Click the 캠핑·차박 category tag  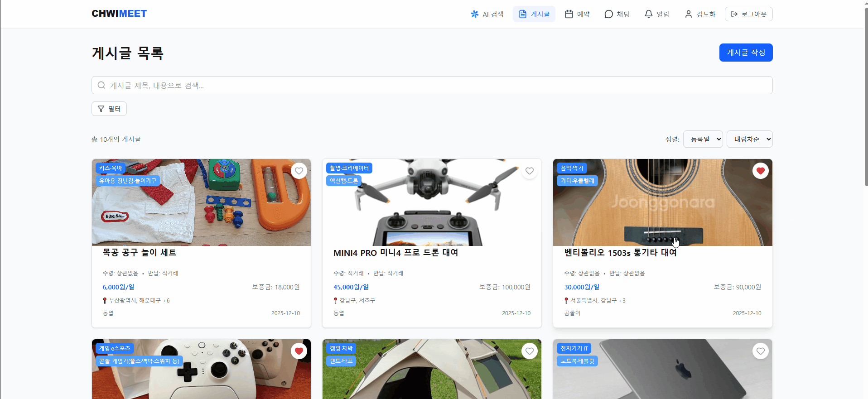coord(341,348)
